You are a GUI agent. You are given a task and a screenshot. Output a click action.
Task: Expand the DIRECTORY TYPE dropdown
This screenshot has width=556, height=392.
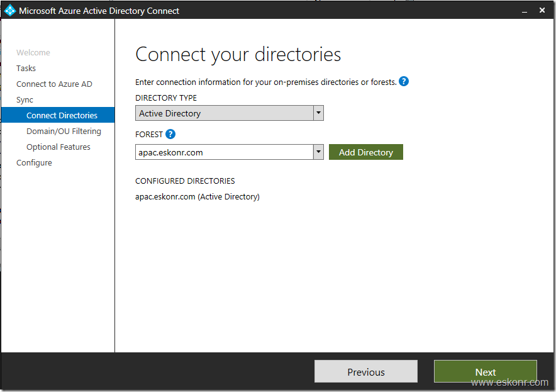[x=318, y=113]
